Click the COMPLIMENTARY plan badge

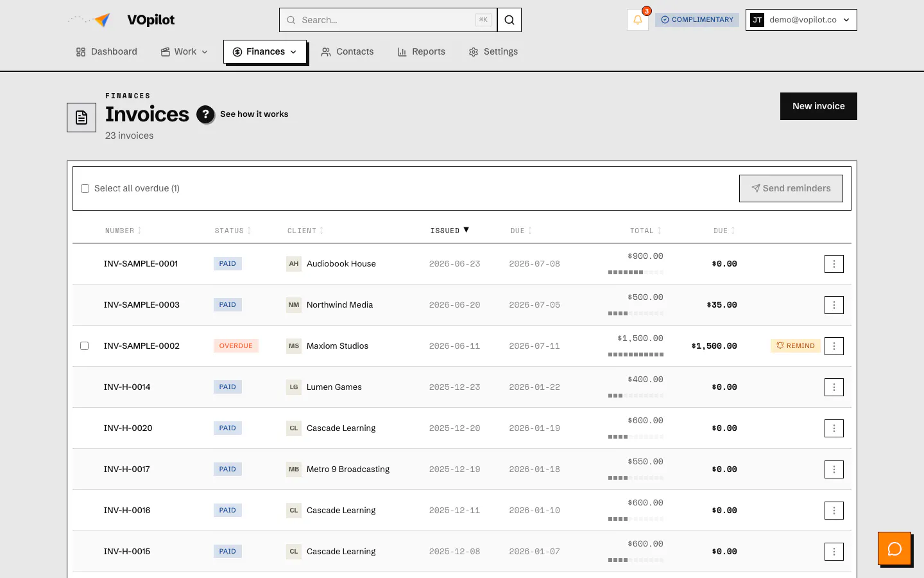click(x=697, y=20)
